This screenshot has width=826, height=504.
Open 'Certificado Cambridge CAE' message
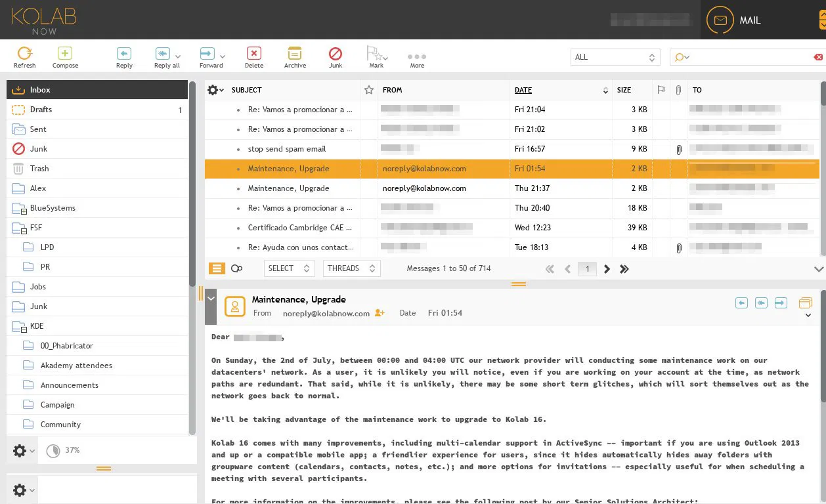click(x=512, y=228)
